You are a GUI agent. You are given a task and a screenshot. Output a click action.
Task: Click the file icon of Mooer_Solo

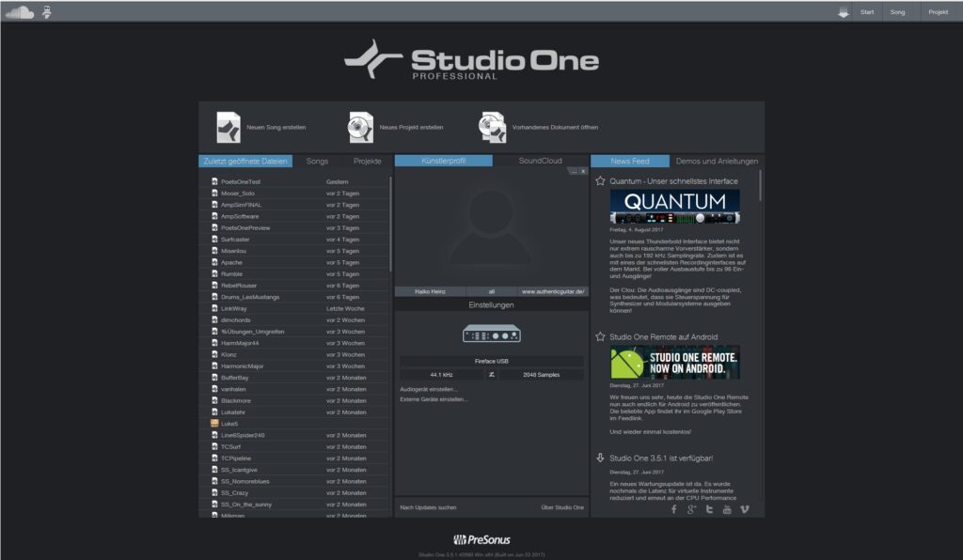tap(214, 194)
